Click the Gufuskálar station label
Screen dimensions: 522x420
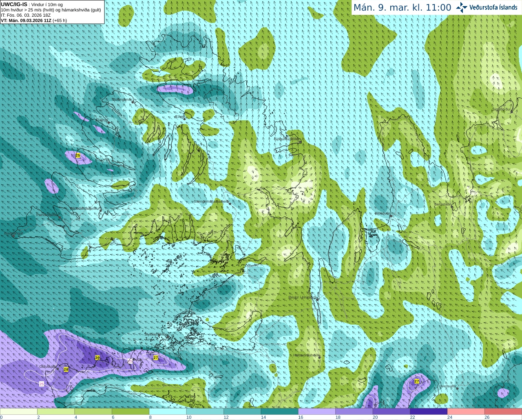coord(47,366)
